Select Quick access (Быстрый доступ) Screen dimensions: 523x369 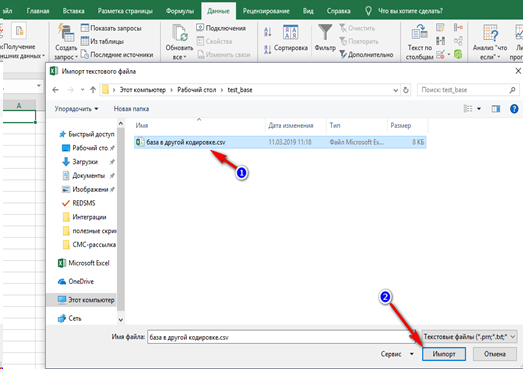tap(86, 134)
